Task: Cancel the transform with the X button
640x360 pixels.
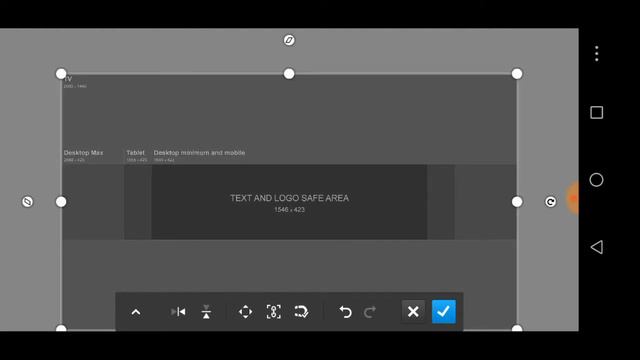Action: coord(413,312)
